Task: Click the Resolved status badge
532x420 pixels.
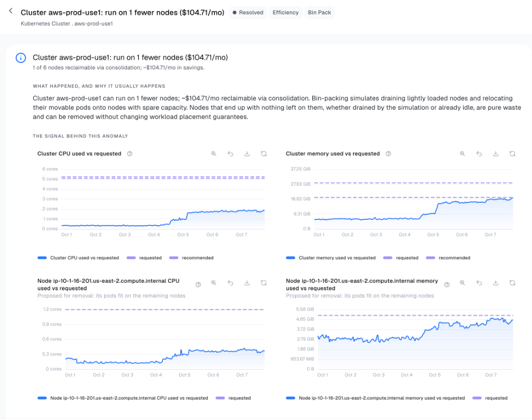Action: click(248, 13)
